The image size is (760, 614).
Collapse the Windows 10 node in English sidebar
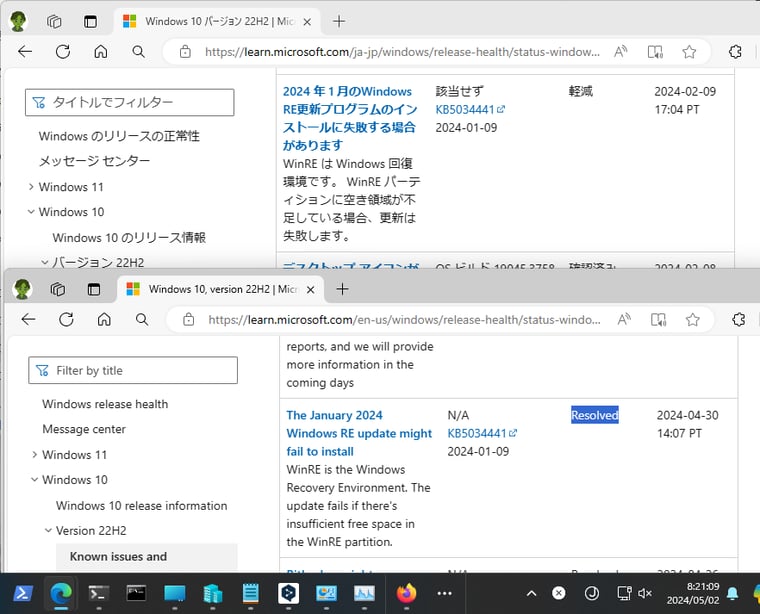[x=34, y=480]
